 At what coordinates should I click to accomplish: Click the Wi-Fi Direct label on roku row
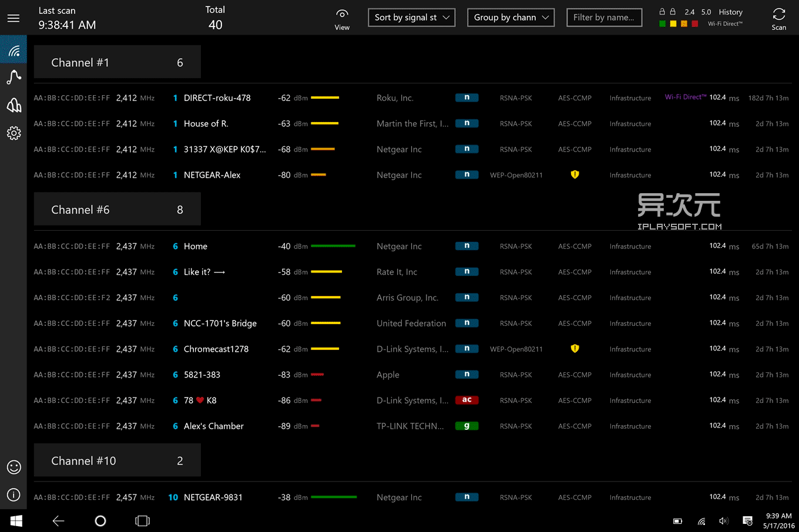pyautogui.click(x=686, y=97)
